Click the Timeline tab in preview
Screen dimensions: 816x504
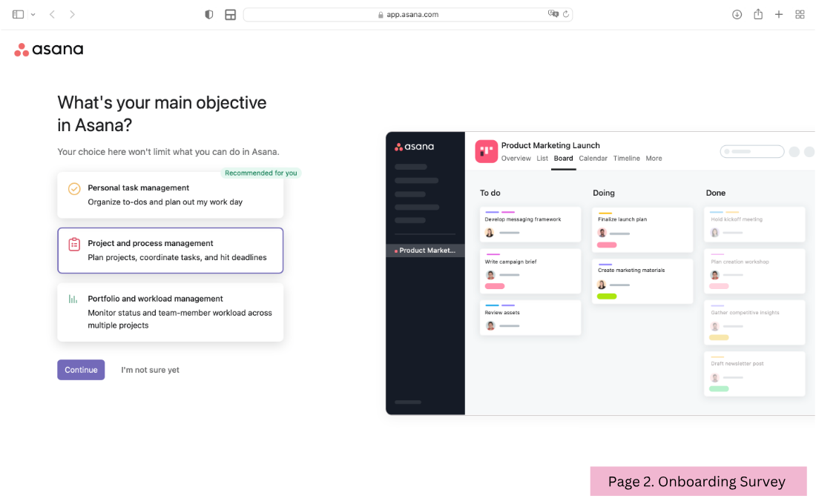626,158
